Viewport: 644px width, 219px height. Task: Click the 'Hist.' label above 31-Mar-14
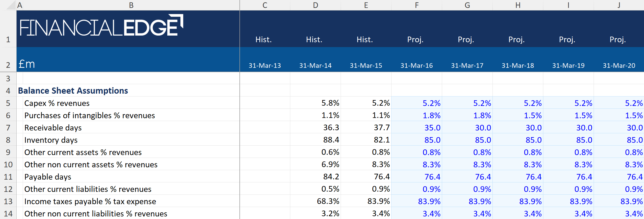[x=314, y=39]
